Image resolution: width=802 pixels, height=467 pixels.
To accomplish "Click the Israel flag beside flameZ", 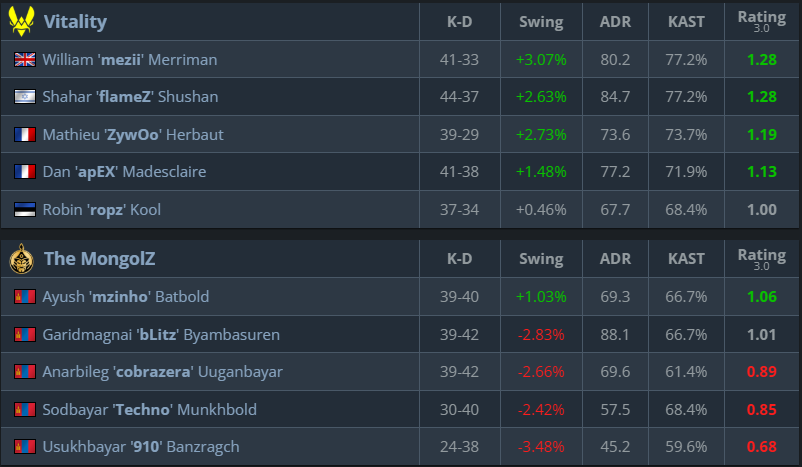I will coord(25,97).
